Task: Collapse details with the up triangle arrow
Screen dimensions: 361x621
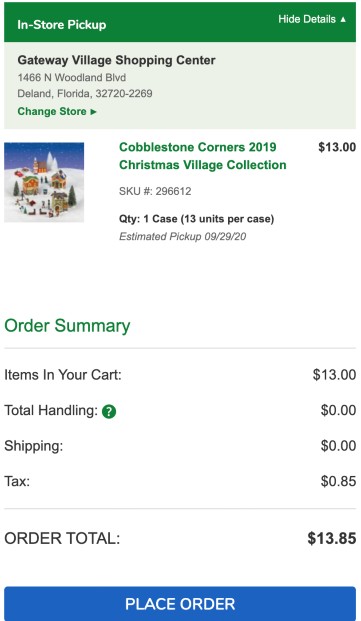Action: [343, 19]
